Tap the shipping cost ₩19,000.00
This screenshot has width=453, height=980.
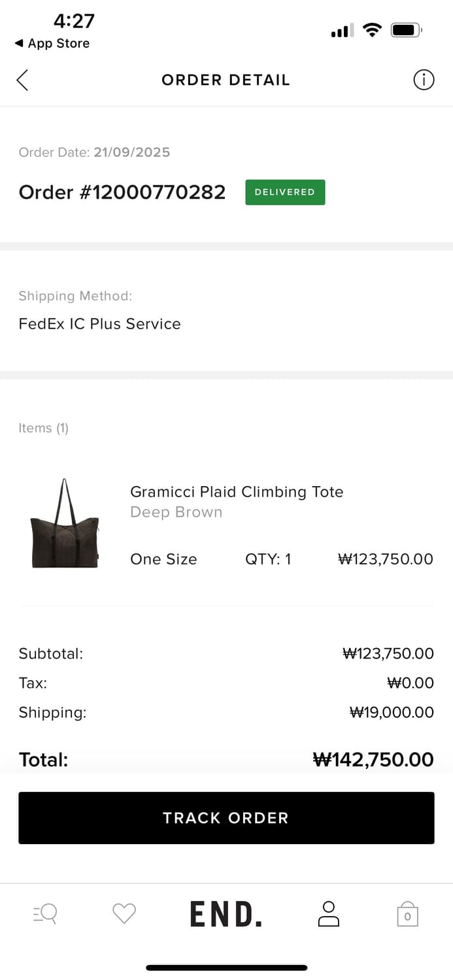click(392, 712)
